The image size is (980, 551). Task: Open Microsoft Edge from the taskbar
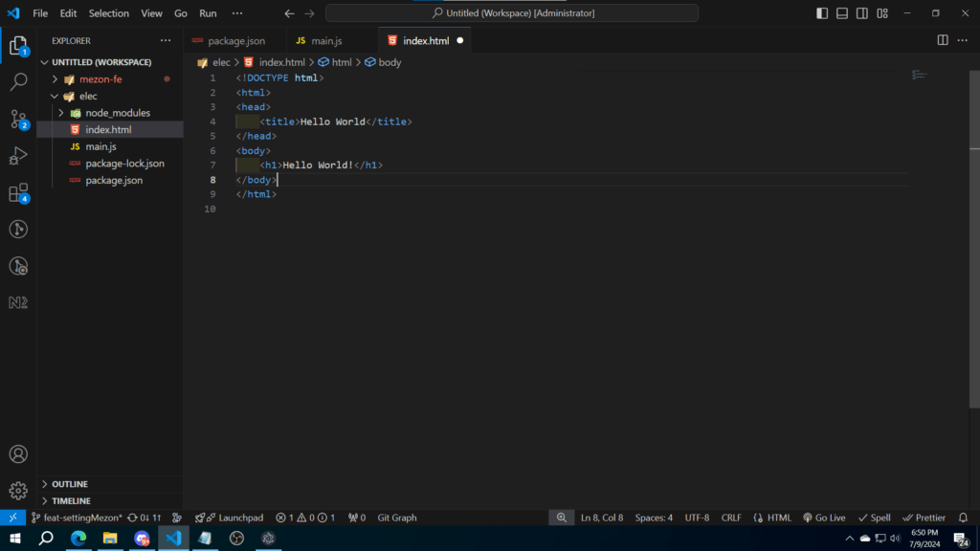(x=78, y=538)
